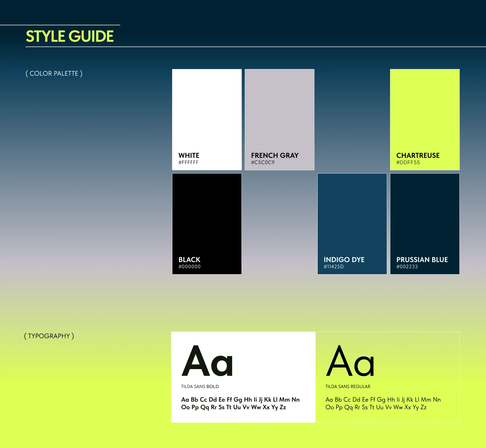
Task: Click the bold Aa sample glyph
Action: pos(207,361)
